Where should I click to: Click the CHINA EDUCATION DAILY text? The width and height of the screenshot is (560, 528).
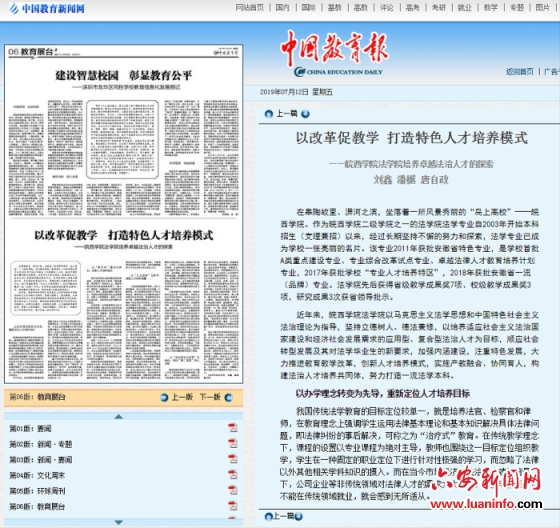pos(344,72)
